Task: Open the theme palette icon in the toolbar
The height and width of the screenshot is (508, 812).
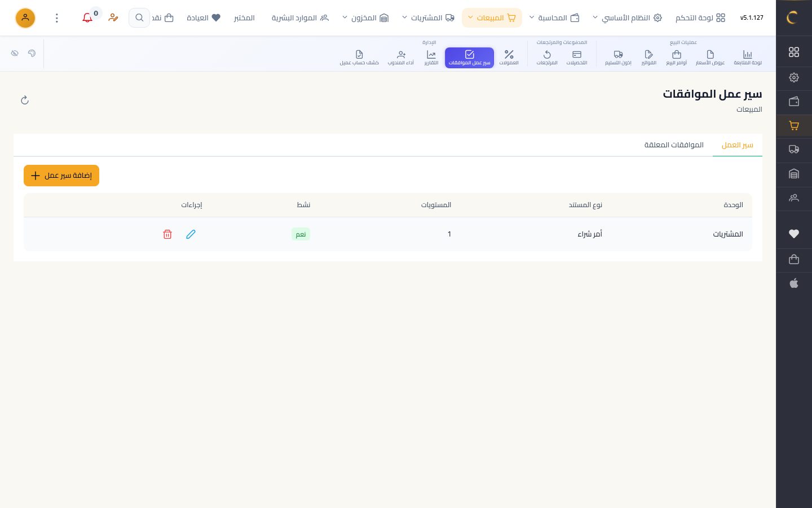Action: [32, 53]
